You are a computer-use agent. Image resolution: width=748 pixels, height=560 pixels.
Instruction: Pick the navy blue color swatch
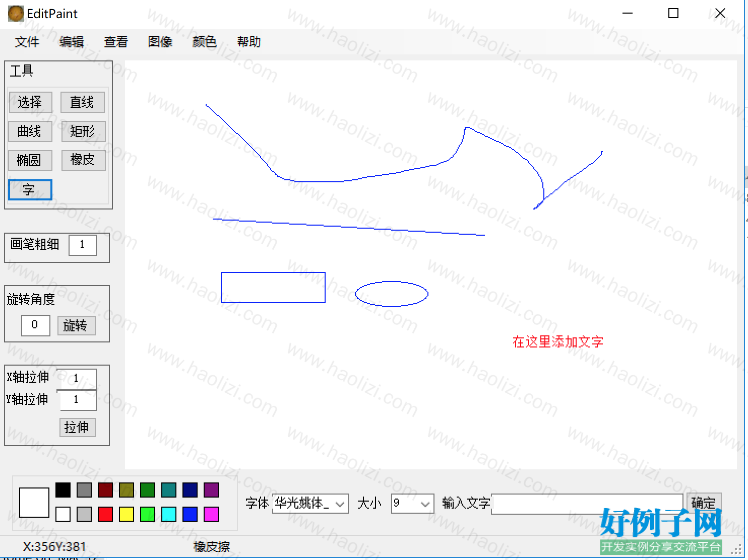pyautogui.click(x=190, y=490)
